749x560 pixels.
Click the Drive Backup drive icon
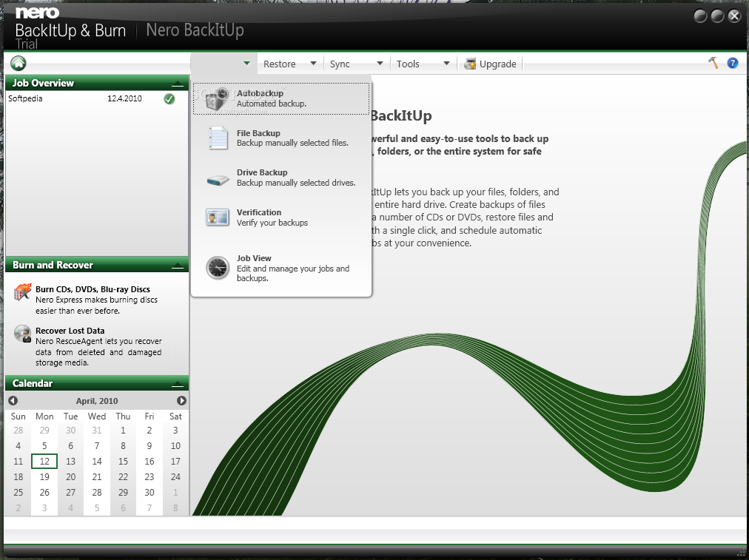click(218, 180)
